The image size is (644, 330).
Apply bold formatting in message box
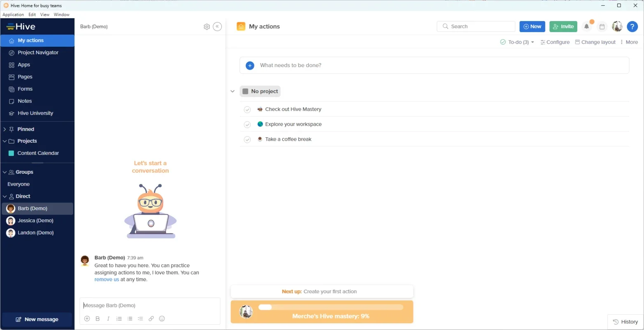98,318
